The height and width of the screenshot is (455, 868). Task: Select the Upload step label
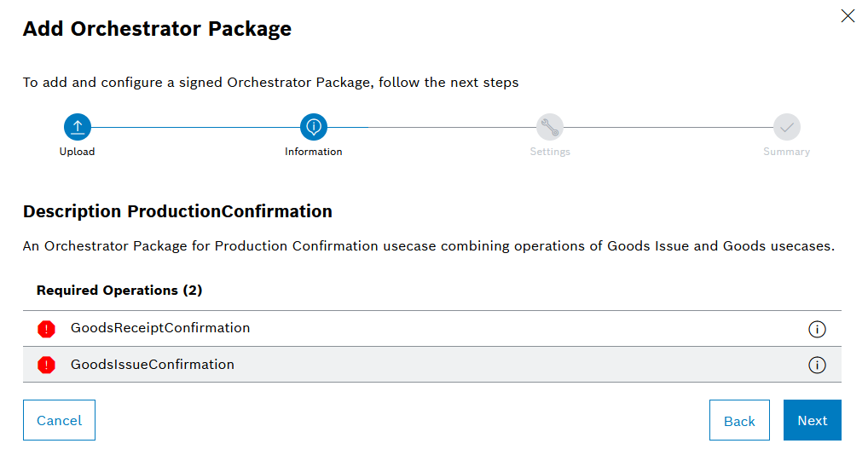[77, 152]
